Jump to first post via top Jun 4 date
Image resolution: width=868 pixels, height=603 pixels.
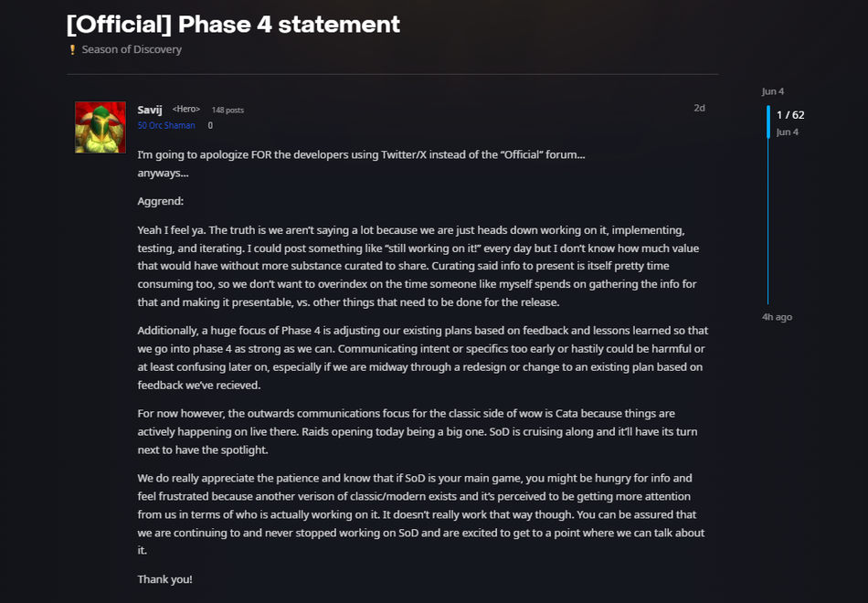pyautogui.click(x=773, y=91)
